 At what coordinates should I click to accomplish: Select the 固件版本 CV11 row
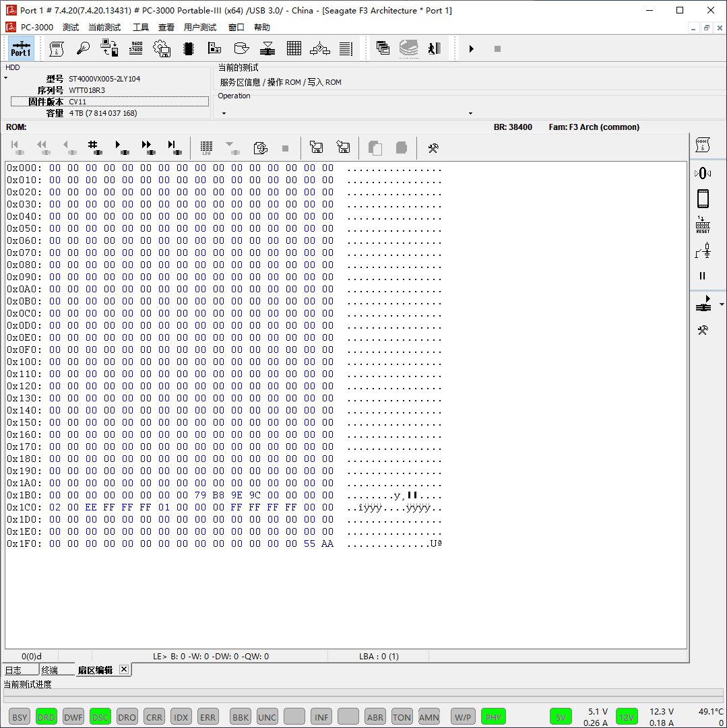tap(110, 102)
